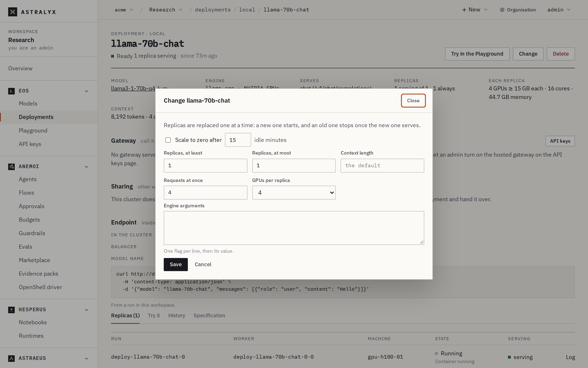588x368 pixels.
Task: Save the deployment changes
Action: (x=176, y=264)
